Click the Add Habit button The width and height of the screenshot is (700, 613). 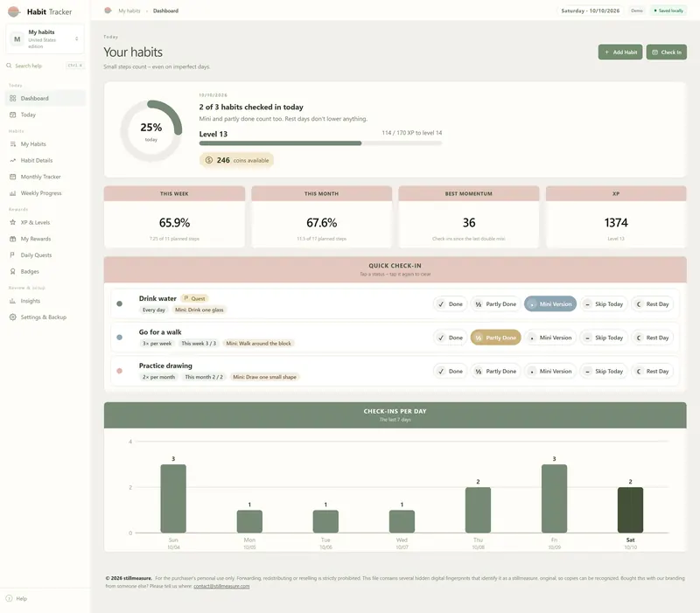point(620,52)
